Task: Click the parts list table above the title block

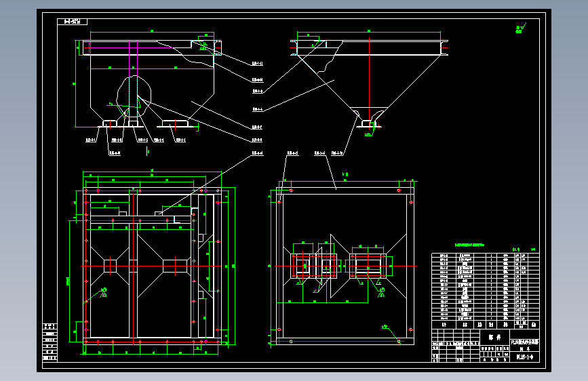Action: tap(485, 291)
